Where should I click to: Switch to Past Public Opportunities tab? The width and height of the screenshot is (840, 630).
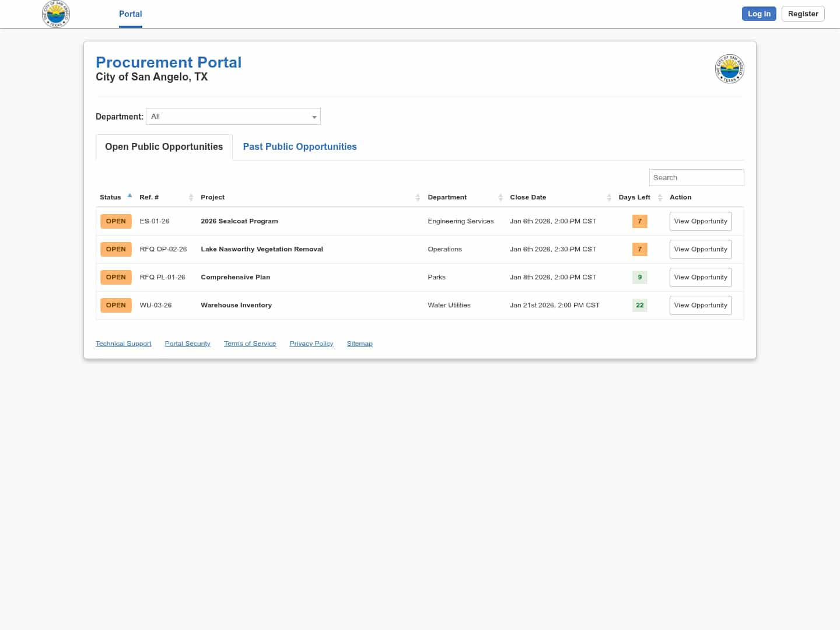[x=300, y=147]
